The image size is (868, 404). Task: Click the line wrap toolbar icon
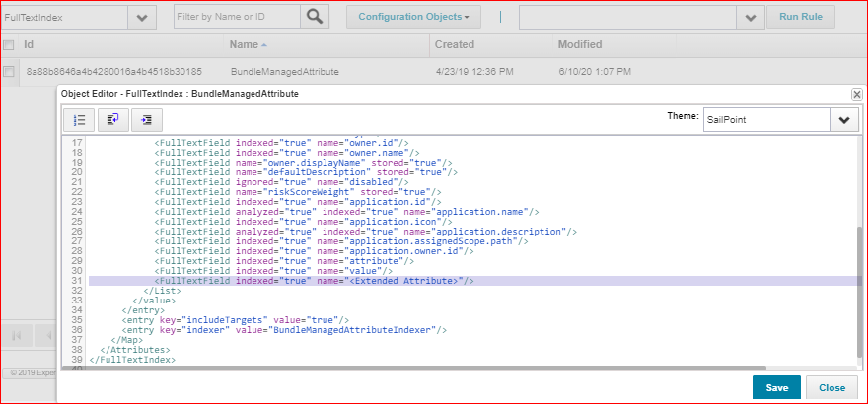(113, 119)
